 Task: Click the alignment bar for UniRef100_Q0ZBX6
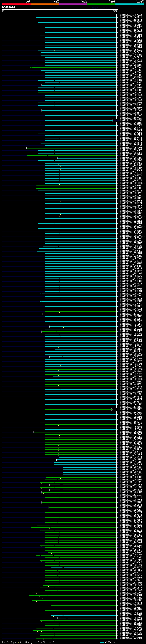coord(90,467)
